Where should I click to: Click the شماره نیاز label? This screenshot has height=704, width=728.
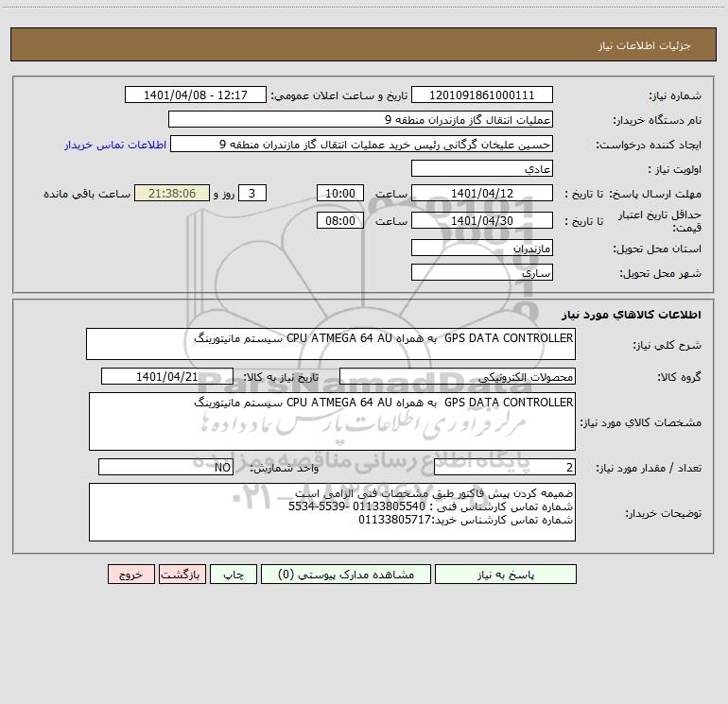pos(675,95)
